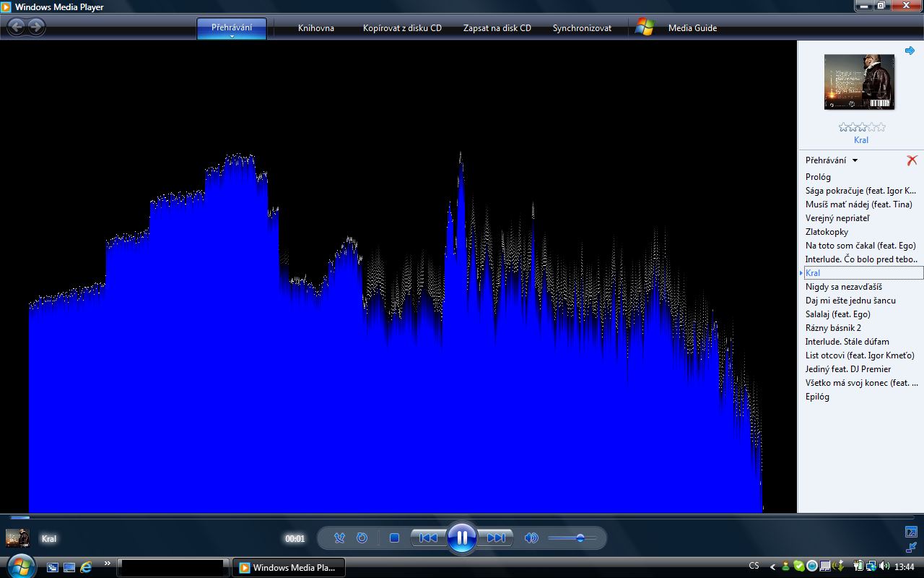Go back with the Back arrow button
924x578 pixels.
(x=16, y=27)
